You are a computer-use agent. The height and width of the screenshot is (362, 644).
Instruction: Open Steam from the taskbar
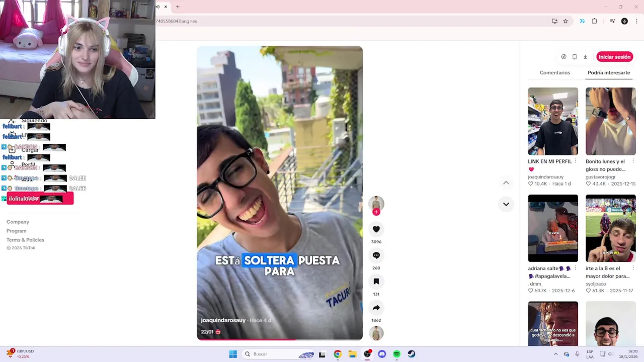[412, 354]
